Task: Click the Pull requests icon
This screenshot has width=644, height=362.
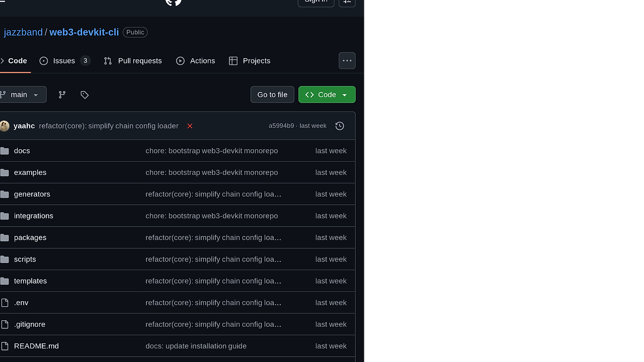Action: click(x=108, y=61)
